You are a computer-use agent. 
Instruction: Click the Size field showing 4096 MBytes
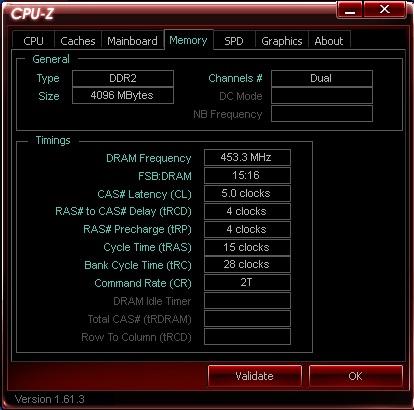point(123,96)
